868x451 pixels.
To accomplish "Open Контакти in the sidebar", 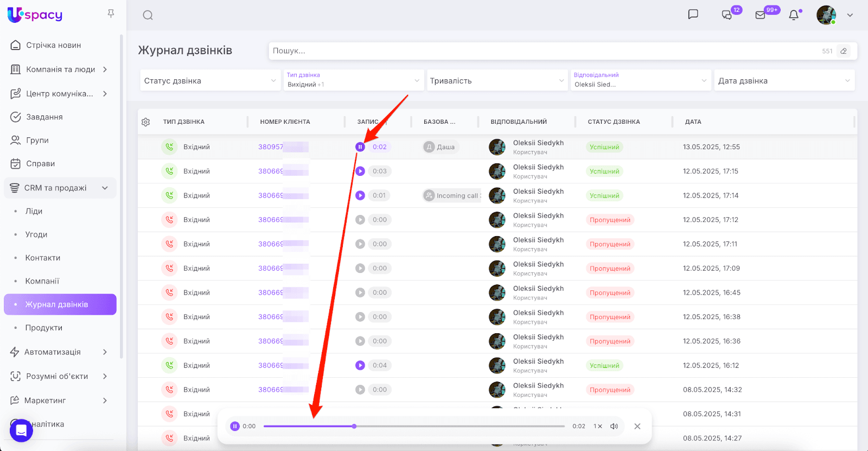I will (x=43, y=258).
